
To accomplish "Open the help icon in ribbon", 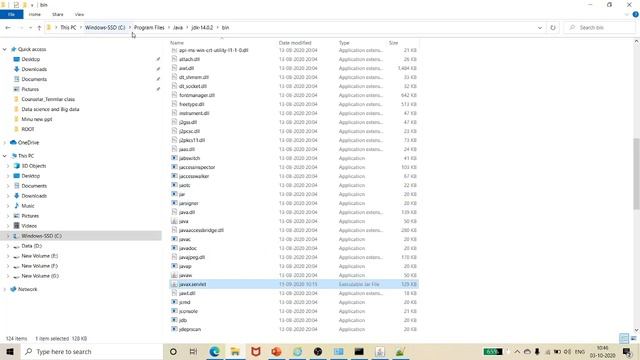I will coord(635,14).
